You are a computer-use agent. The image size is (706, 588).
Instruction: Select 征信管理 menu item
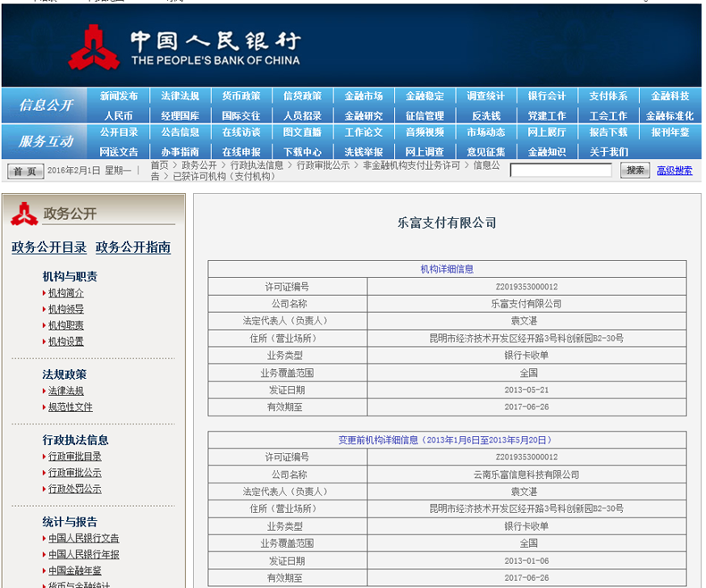pos(425,115)
